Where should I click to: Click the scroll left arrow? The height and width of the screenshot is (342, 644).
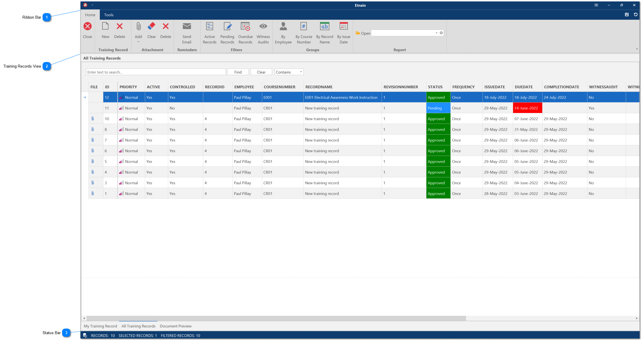(84, 318)
